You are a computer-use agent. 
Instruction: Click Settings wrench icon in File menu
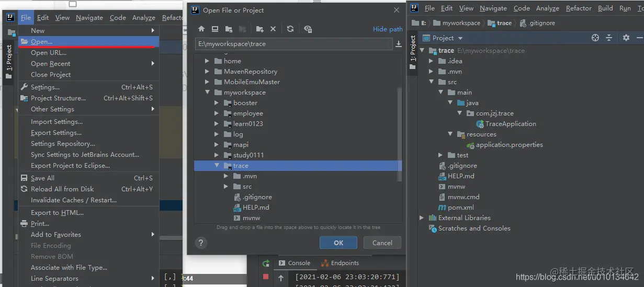(x=24, y=87)
